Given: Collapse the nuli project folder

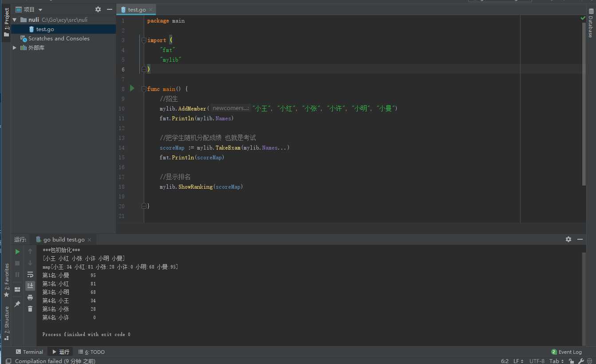Looking at the screenshot, I should (15, 20).
